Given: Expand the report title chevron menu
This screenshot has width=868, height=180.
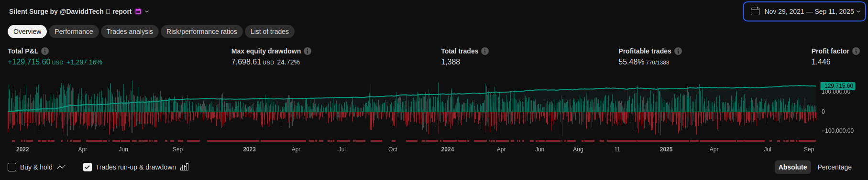Looking at the screenshot, I should point(147,11).
